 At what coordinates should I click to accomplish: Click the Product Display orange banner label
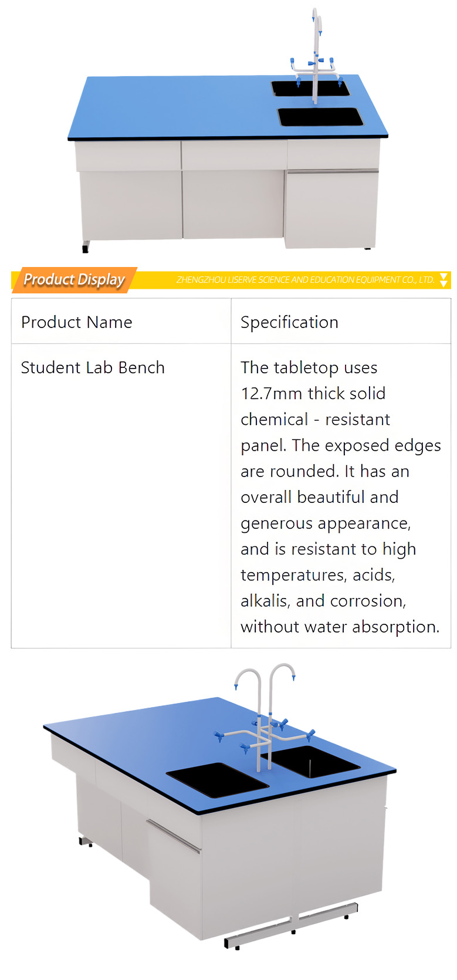pyautogui.click(x=75, y=279)
